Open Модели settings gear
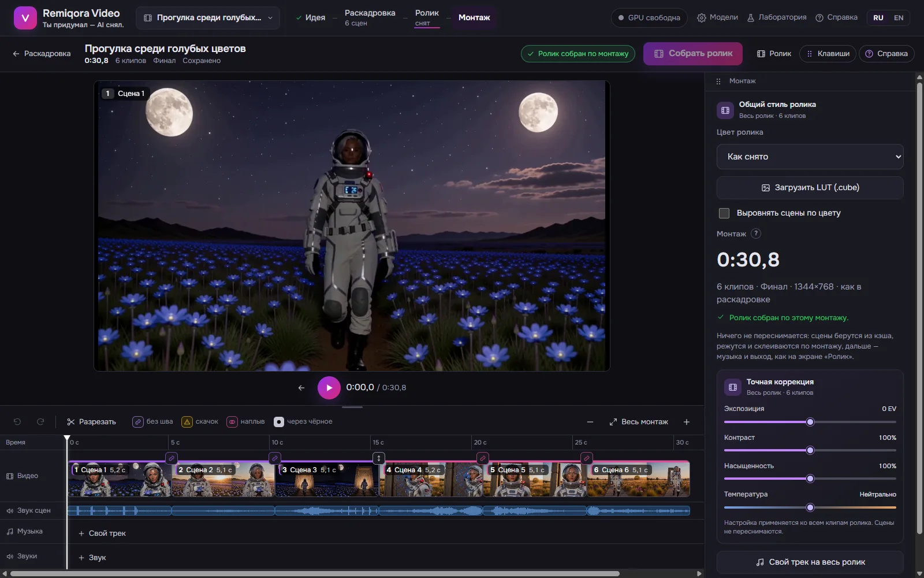 (717, 18)
